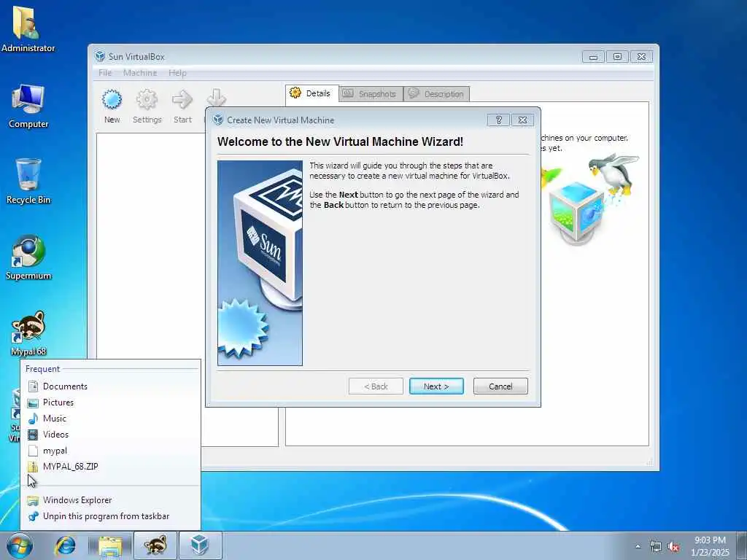Show hidden system tray icons arrow
The width and height of the screenshot is (747, 560).
(x=638, y=547)
